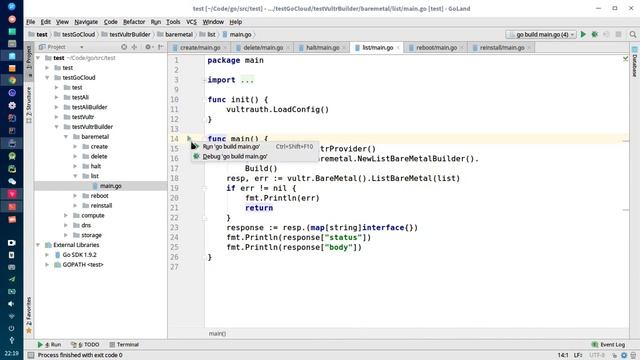Click the UTF-8 encoding status widget
The width and height of the screenshot is (640, 360).
point(597,356)
